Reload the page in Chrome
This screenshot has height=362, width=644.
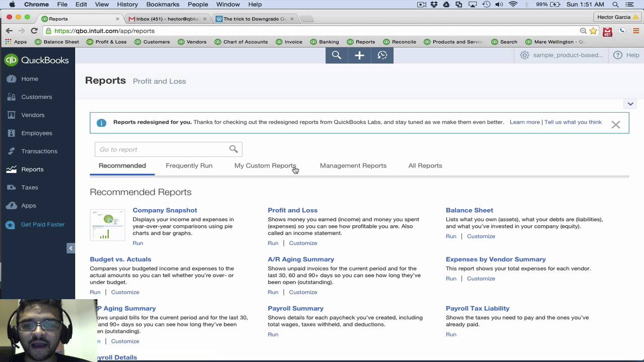pos(34,31)
